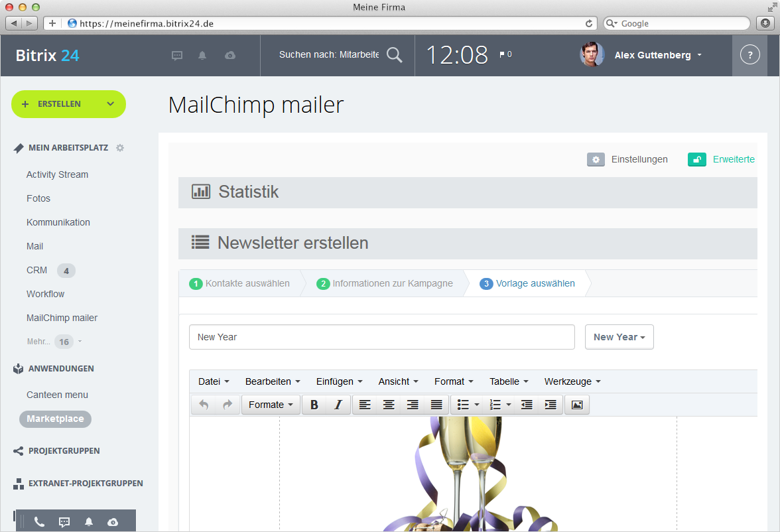Reload the page in browser
This screenshot has width=780, height=532.
pos(589,23)
